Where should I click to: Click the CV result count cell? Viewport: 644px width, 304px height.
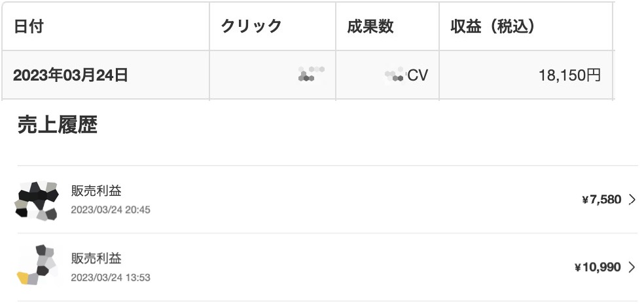pos(387,75)
